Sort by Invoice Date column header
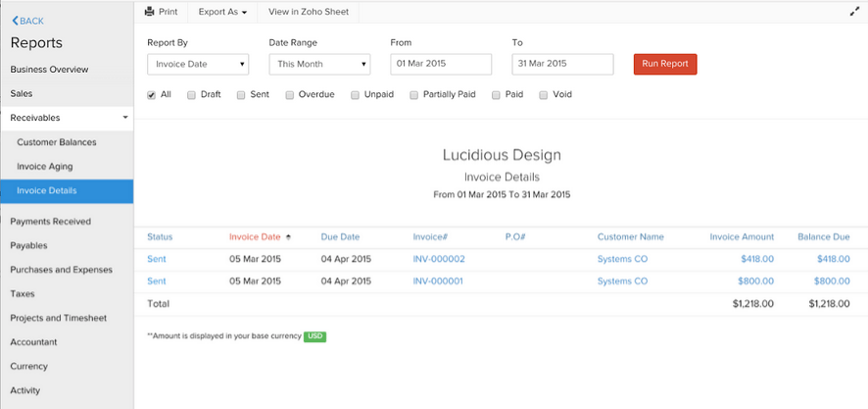 (x=255, y=237)
